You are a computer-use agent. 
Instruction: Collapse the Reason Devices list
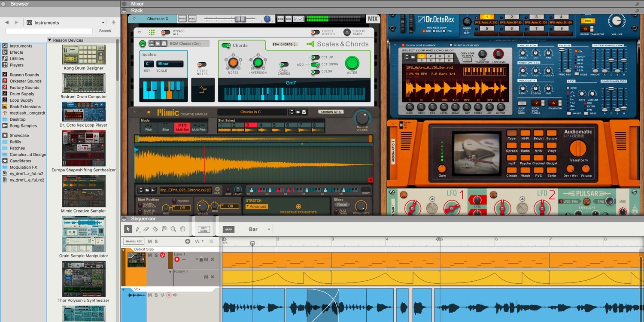(x=50, y=40)
